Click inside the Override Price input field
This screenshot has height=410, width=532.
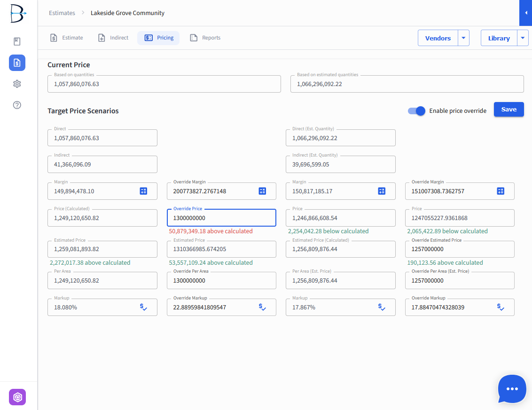coord(221,217)
